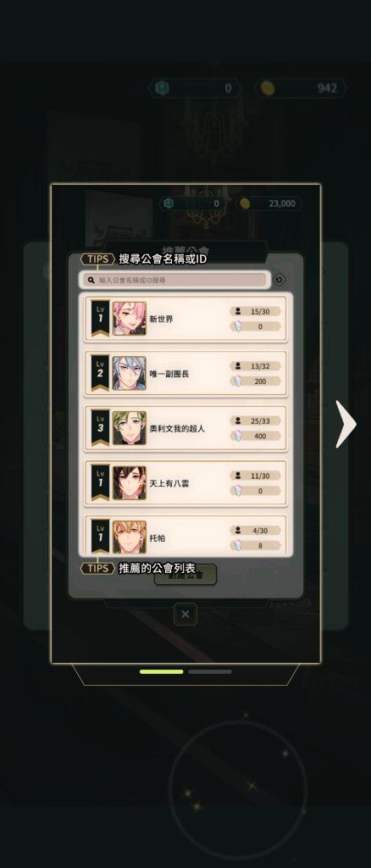
Task: Click the 11/30 member count of 天上有八雲
Action: 259,476
